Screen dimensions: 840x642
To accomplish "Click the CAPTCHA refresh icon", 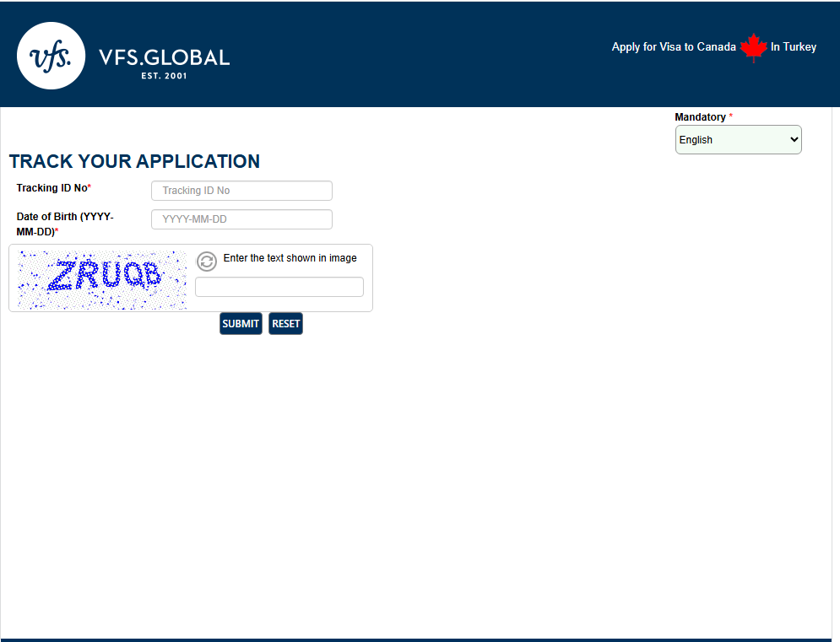I will point(207,262).
